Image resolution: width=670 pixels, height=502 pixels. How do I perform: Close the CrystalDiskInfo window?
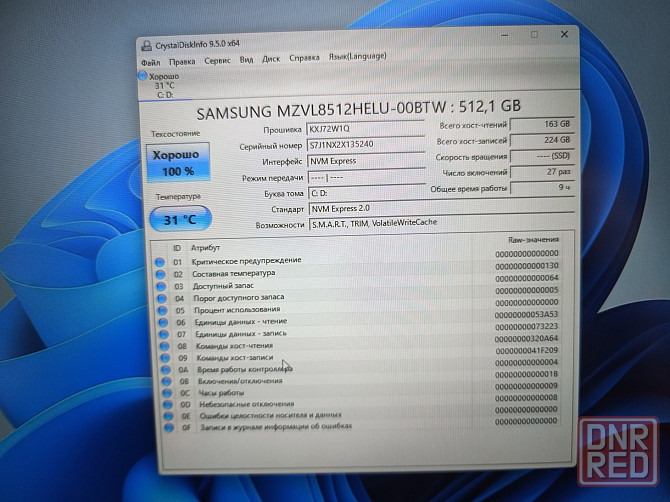pyautogui.click(x=564, y=34)
